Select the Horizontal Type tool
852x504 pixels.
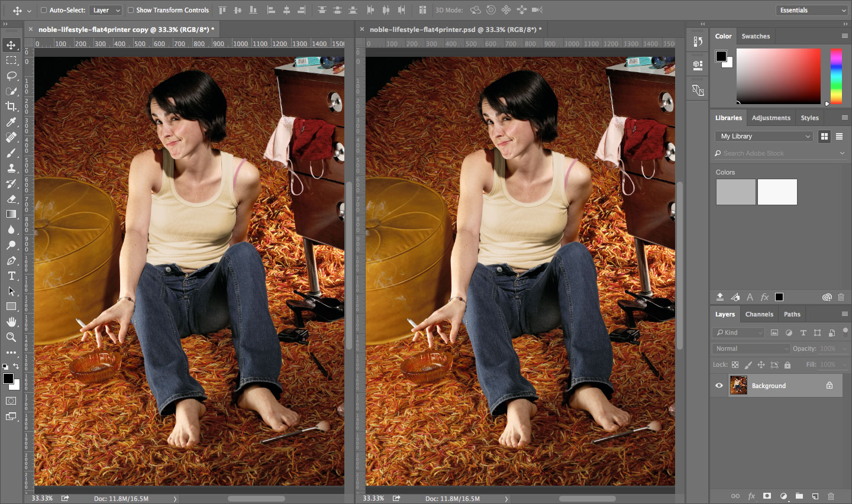coord(12,276)
